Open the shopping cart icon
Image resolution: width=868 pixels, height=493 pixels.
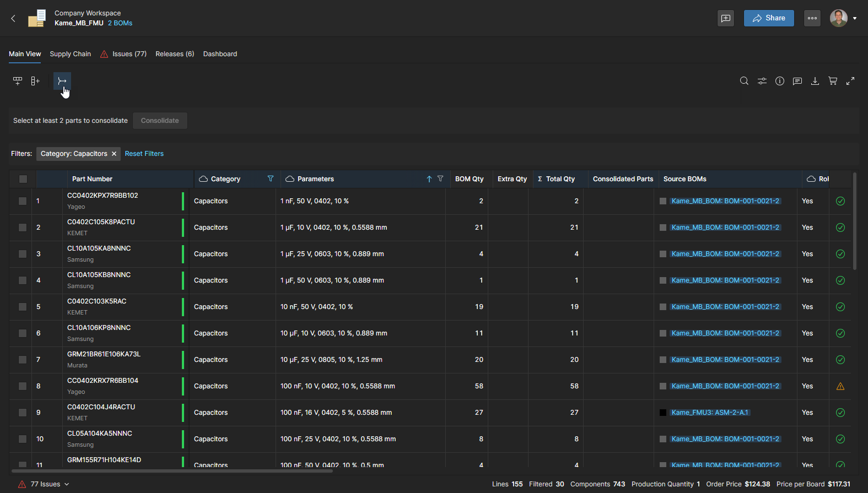pyautogui.click(x=833, y=81)
